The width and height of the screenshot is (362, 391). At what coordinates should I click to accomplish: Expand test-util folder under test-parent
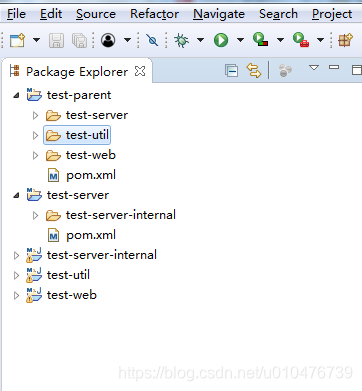click(35, 136)
